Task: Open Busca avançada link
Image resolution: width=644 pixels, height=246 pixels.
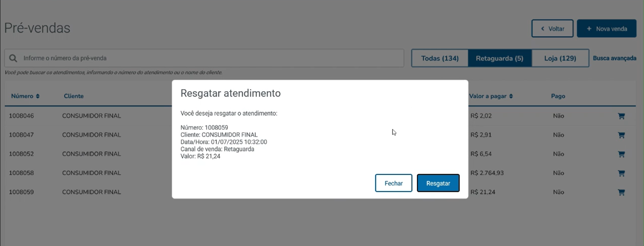Action: (615, 58)
